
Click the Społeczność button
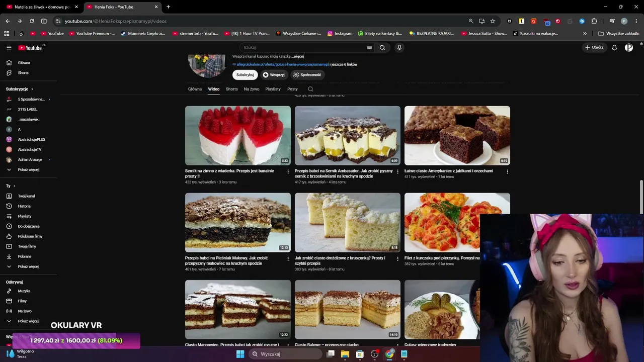[307, 75]
